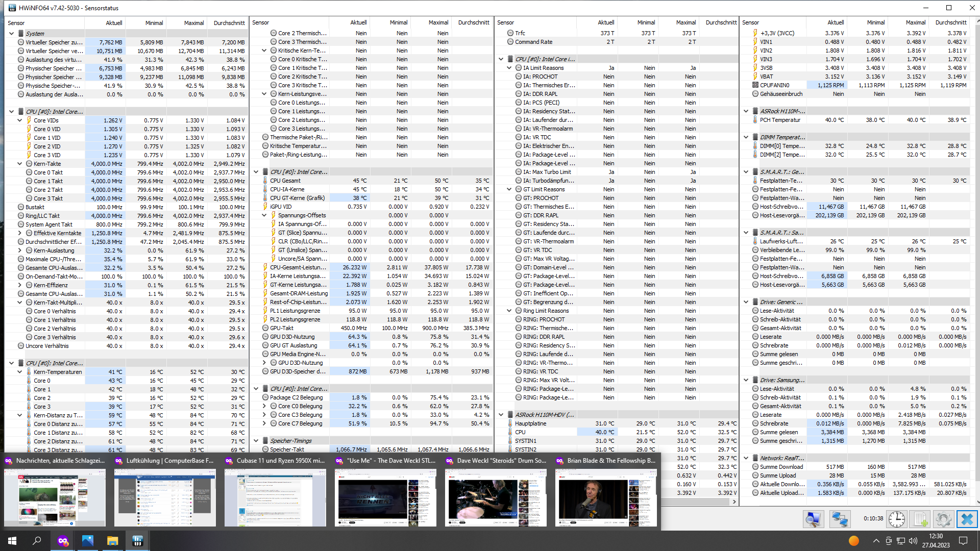Click HWiNFO icon in Windows taskbar
Screen dimensions: 980x551
[x=137, y=541]
